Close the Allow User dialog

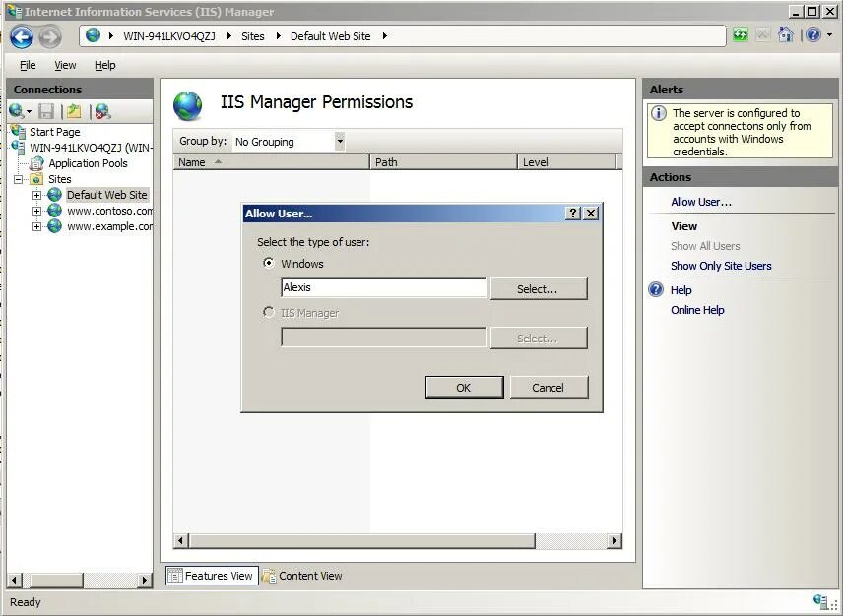coord(591,214)
